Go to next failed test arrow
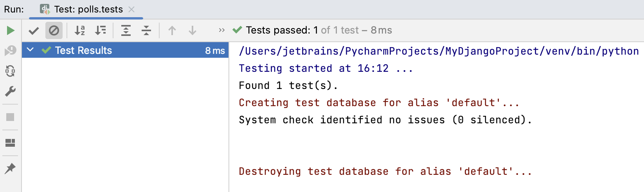The width and height of the screenshot is (644, 192). [x=192, y=30]
